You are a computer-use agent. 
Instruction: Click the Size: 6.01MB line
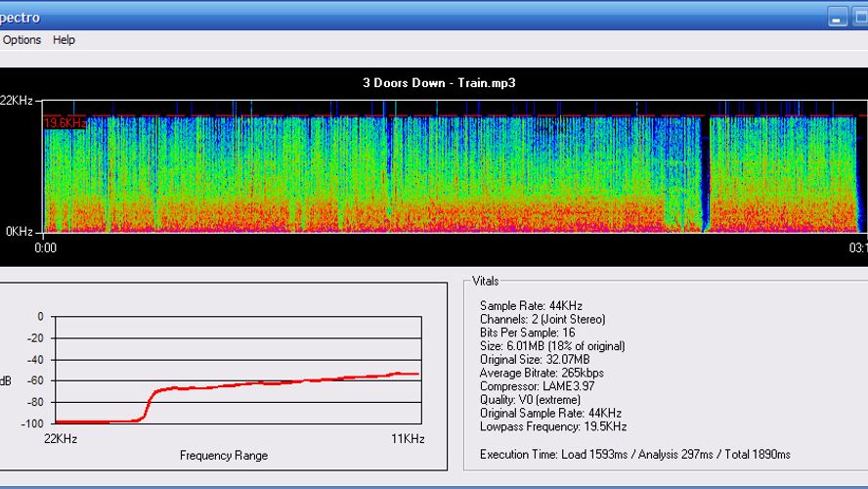pyautogui.click(x=552, y=346)
